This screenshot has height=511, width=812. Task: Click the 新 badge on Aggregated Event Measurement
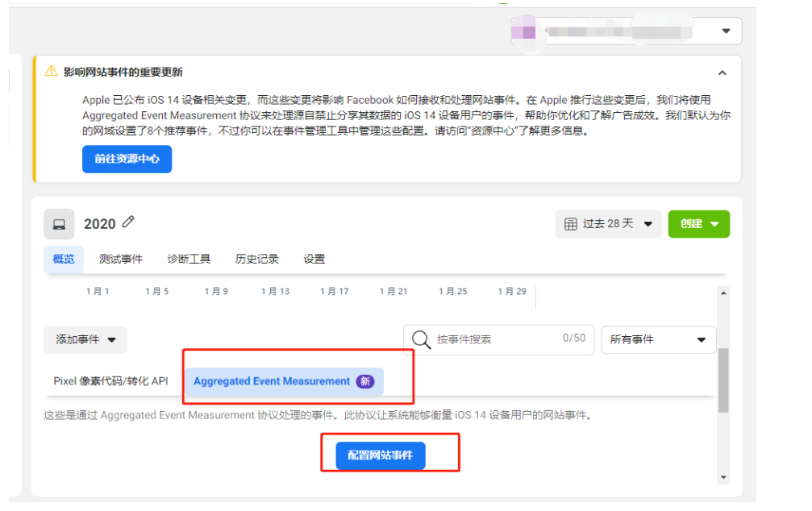pos(364,380)
